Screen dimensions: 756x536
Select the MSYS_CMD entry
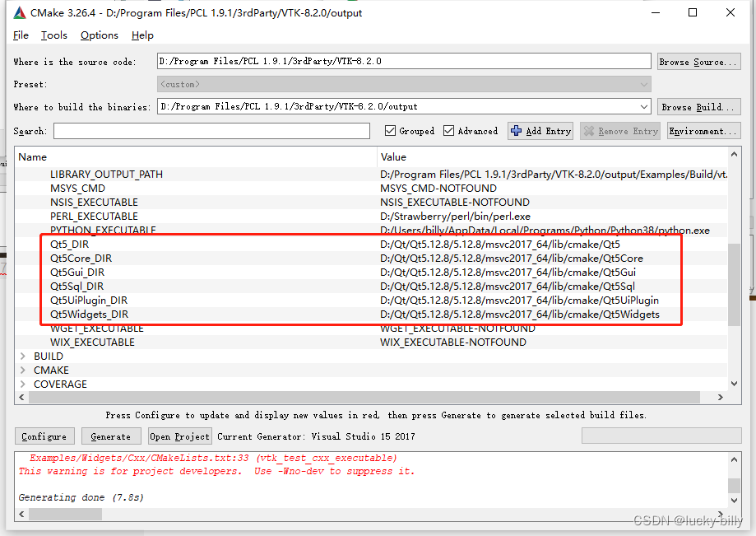point(77,189)
